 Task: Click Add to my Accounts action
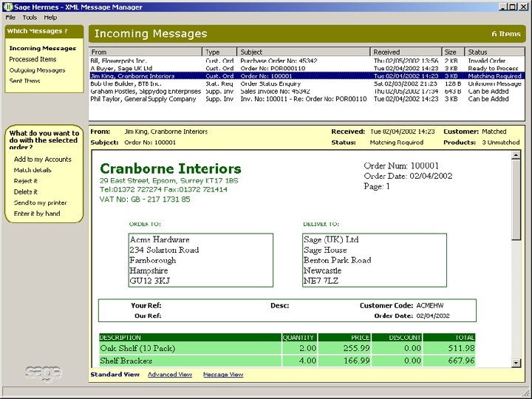(x=43, y=160)
